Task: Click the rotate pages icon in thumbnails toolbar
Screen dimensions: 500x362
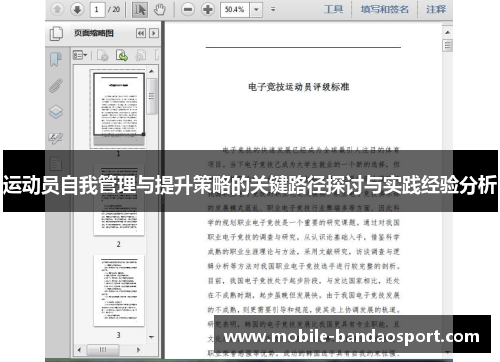Action: click(141, 55)
